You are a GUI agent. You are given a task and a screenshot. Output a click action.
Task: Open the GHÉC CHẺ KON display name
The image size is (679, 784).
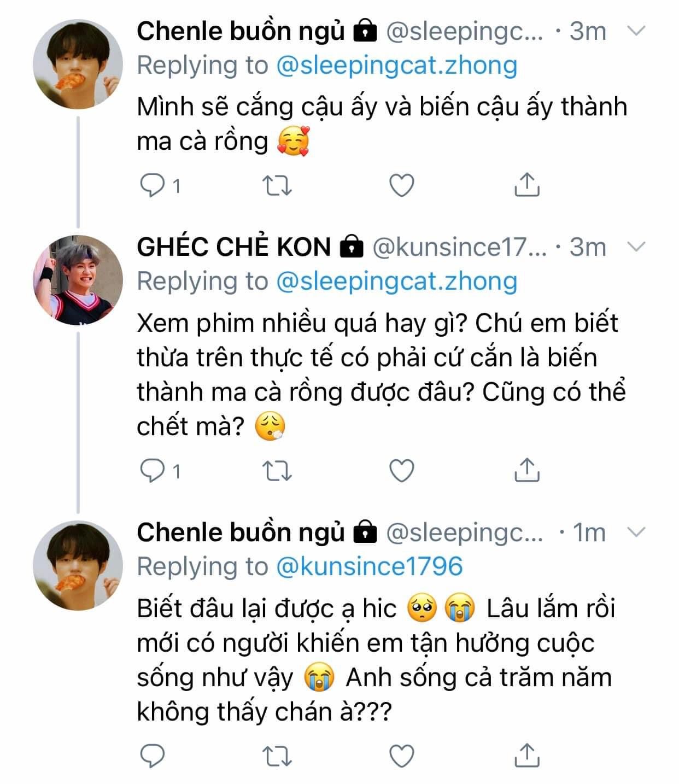[x=234, y=247]
